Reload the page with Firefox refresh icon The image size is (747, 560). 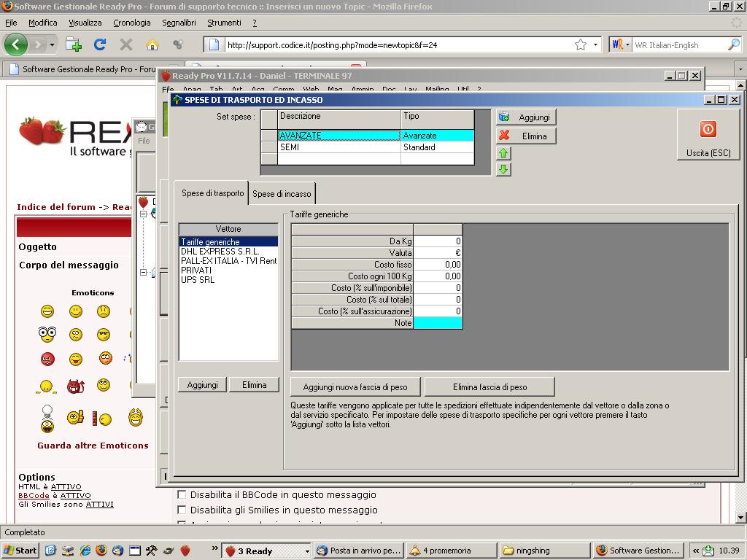point(99,44)
